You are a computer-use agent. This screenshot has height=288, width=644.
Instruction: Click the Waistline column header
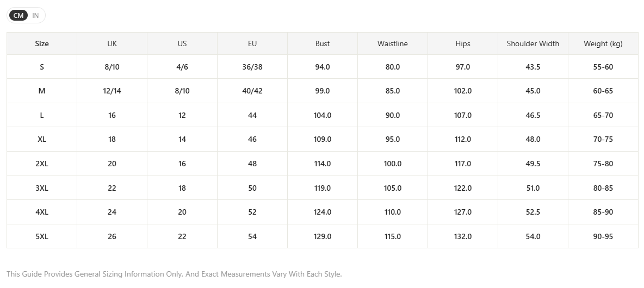click(393, 43)
